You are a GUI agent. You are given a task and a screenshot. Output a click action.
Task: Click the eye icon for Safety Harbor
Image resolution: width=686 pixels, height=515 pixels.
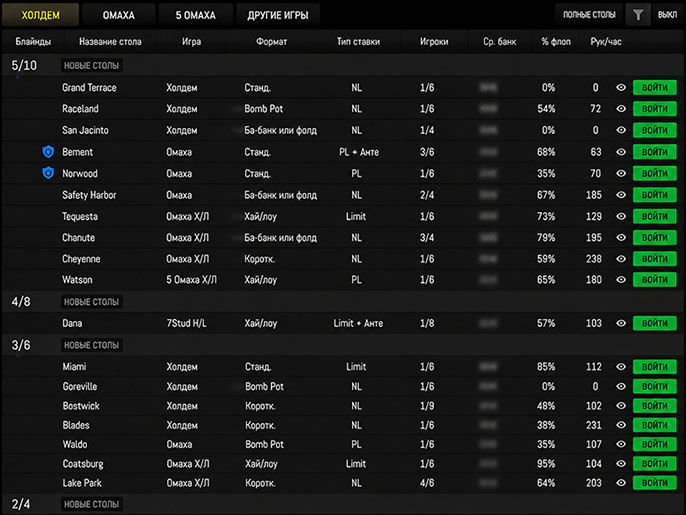coord(621,195)
